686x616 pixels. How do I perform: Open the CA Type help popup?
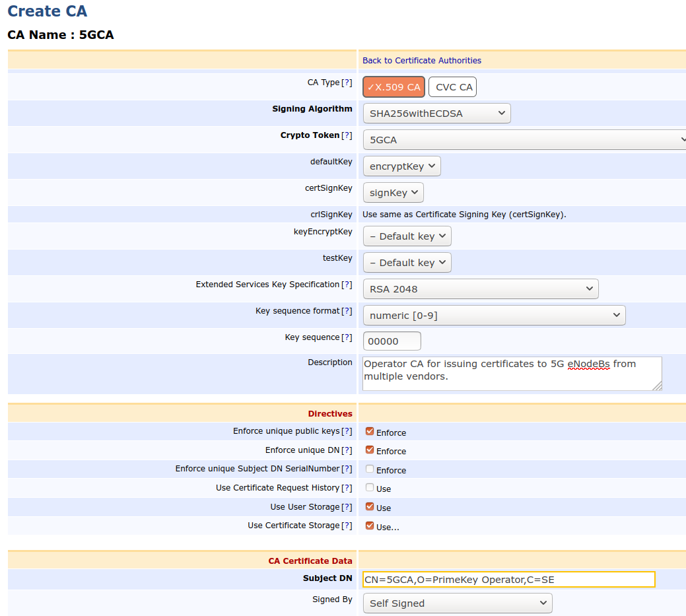tap(348, 82)
